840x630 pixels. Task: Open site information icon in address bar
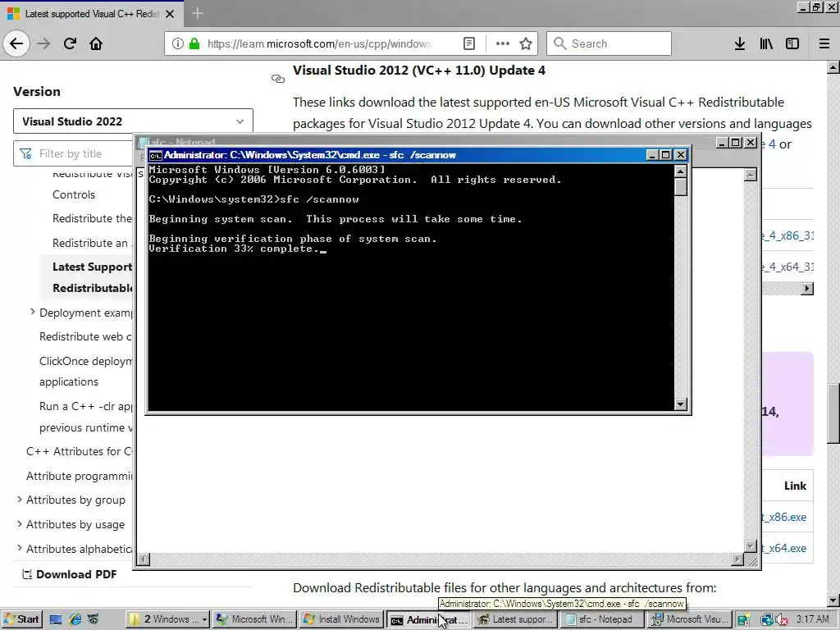(177, 43)
